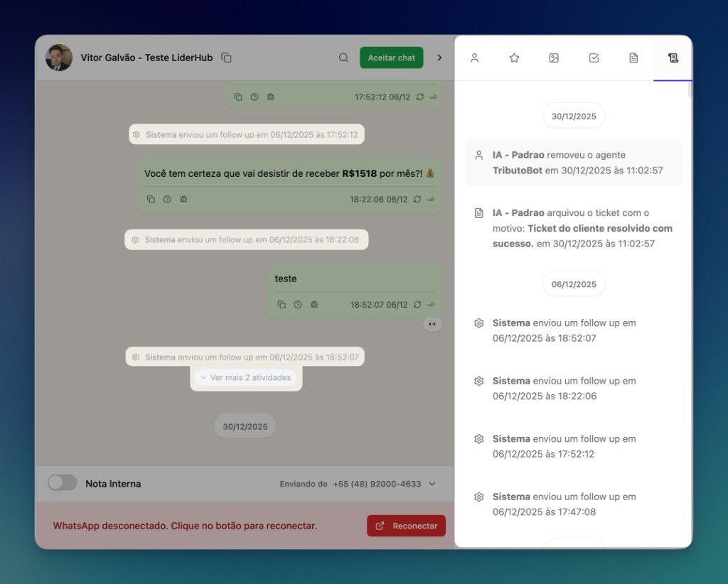Expand Ver mais 2 atividades
The image size is (728, 584).
247,377
